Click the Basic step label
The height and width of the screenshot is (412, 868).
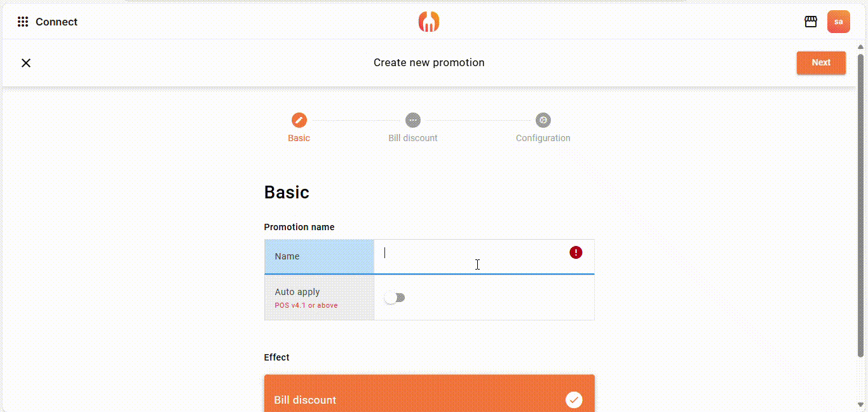click(x=299, y=138)
